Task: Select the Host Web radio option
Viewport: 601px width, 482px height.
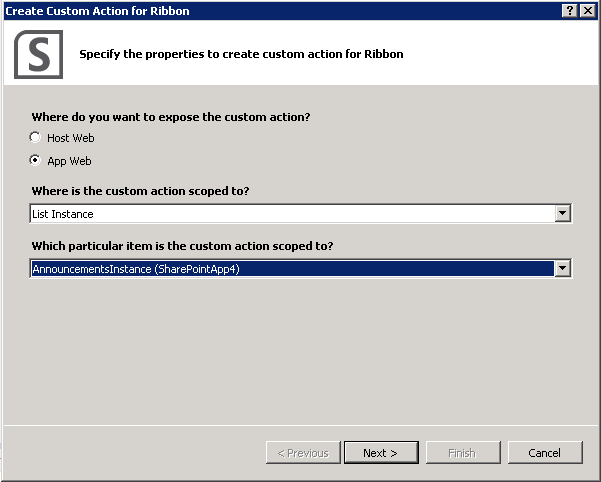Action: tap(35, 138)
